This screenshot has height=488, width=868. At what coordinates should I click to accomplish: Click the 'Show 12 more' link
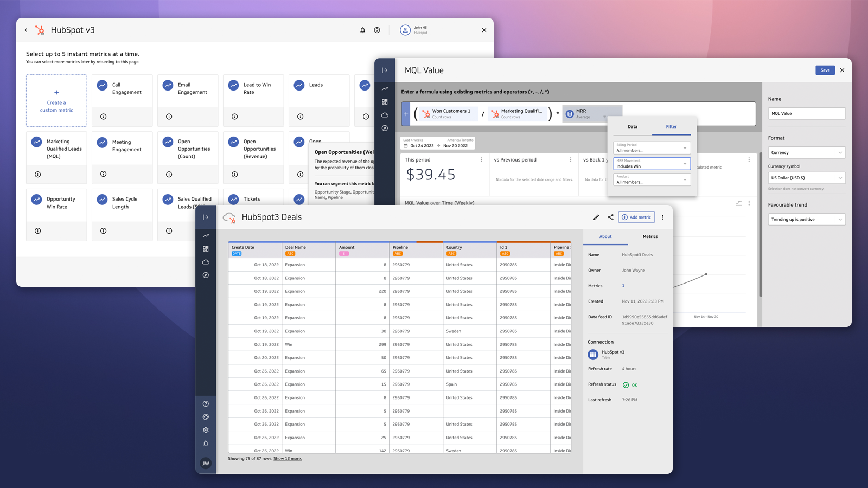[288, 458]
